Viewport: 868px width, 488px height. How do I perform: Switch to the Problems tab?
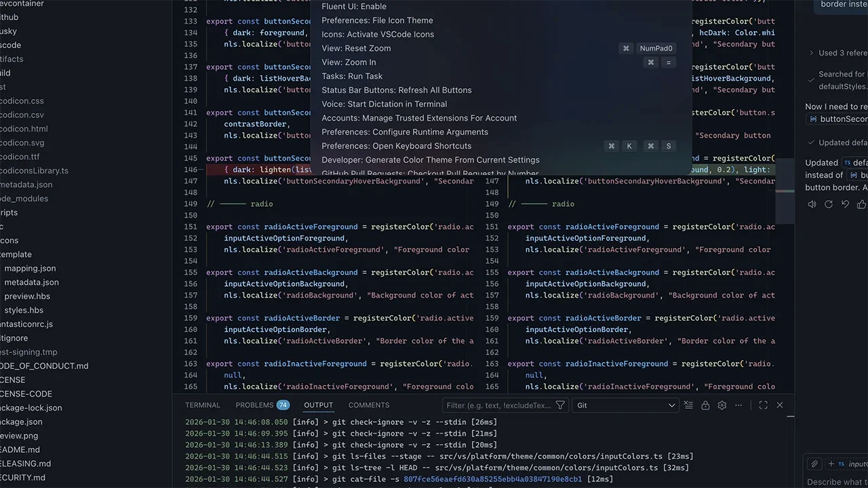254,405
